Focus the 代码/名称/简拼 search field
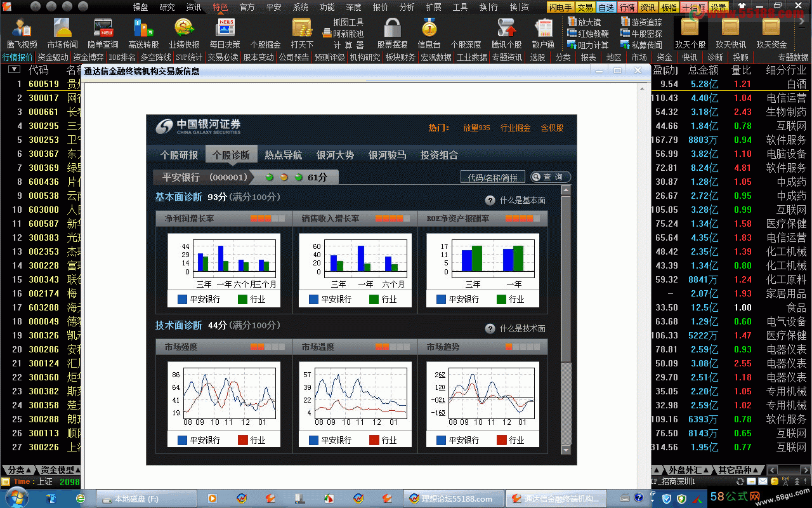Viewport: 812px width, 508px height. [x=493, y=177]
